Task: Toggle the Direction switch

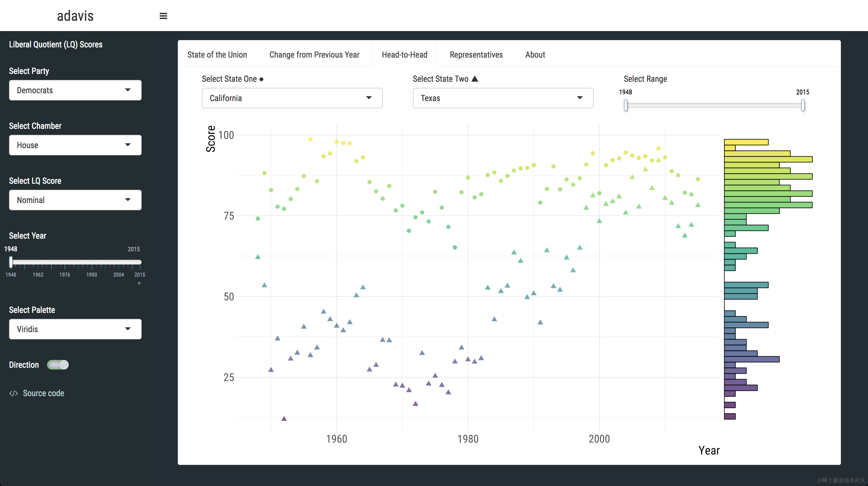Action: click(x=58, y=365)
